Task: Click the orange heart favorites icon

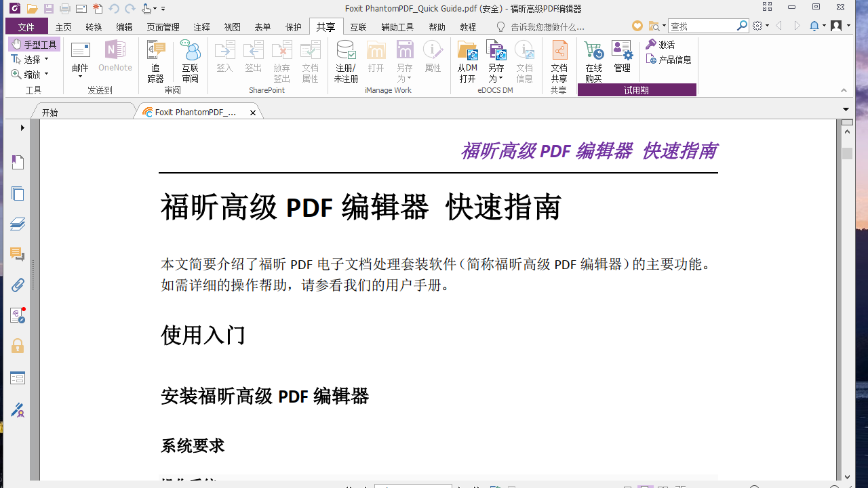Action: 637,26
